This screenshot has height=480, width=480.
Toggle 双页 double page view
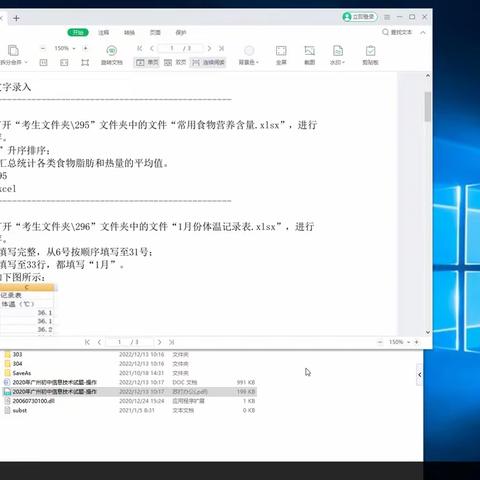pyautogui.click(x=175, y=62)
